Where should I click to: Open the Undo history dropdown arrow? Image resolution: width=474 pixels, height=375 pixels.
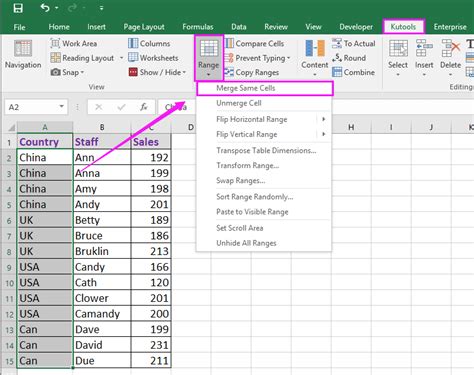(57, 8)
